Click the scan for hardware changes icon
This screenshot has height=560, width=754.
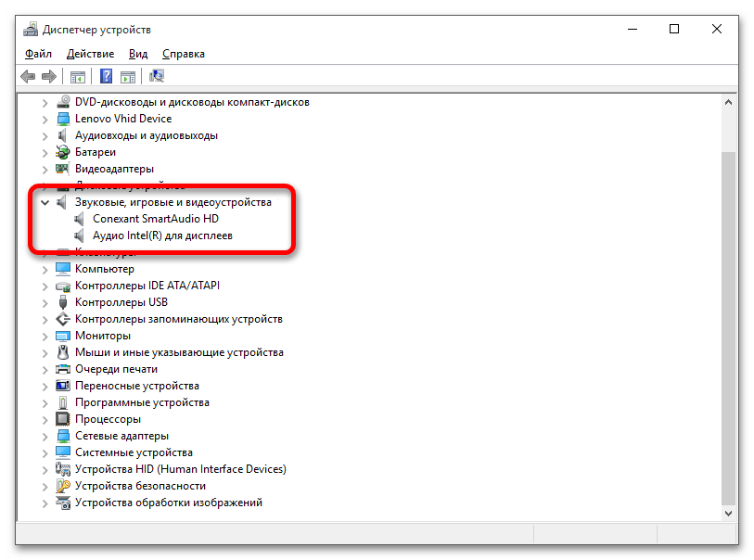(x=157, y=76)
